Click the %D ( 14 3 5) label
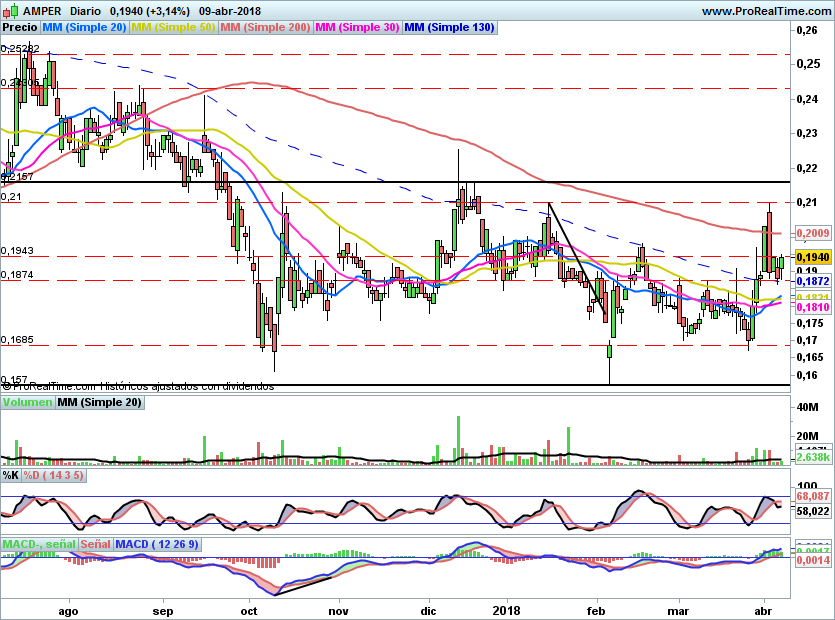Image resolution: width=835 pixels, height=620 pixels. (54, 475)
